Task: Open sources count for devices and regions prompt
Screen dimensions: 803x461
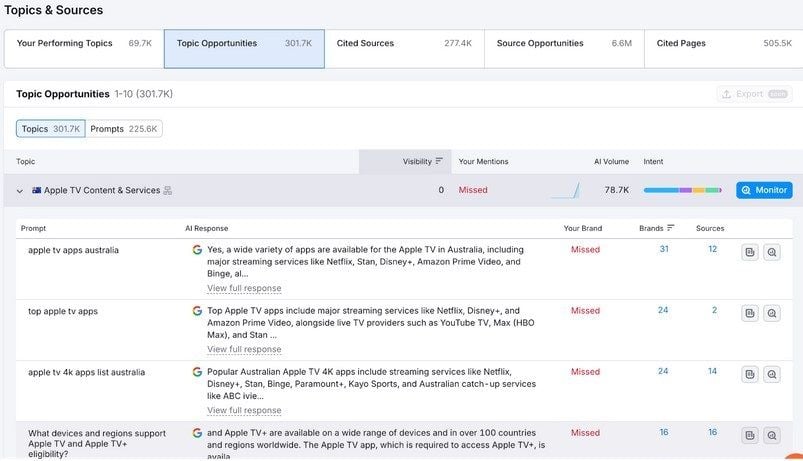Action: [712, 432]
